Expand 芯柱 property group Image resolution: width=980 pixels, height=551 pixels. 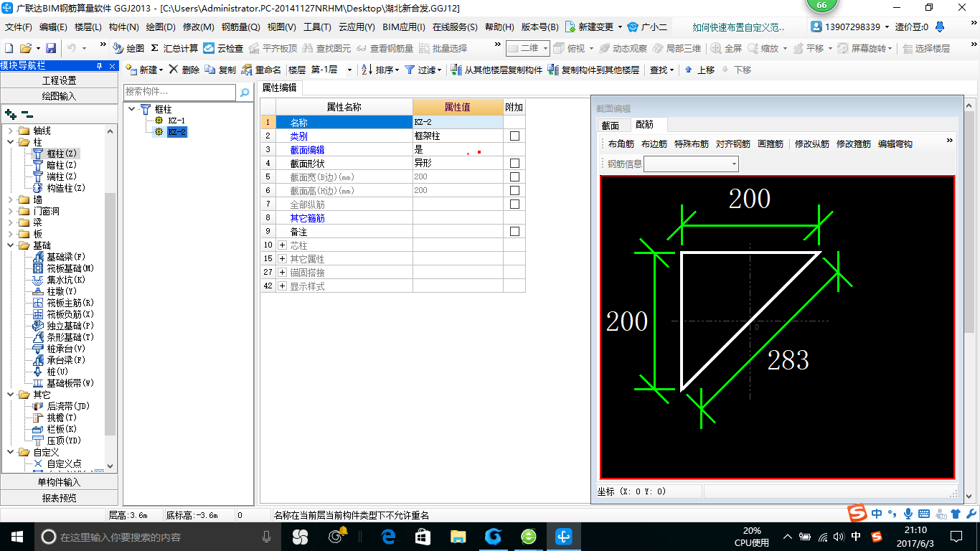coord(282,245)
